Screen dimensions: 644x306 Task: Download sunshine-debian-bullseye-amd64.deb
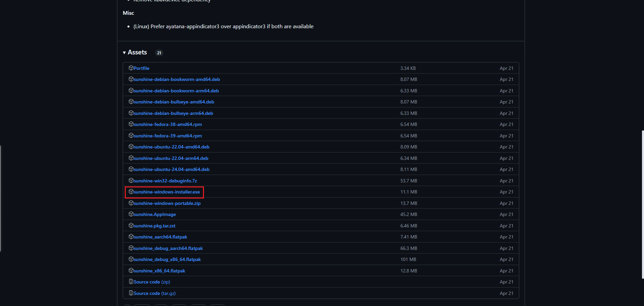[174, 102]
